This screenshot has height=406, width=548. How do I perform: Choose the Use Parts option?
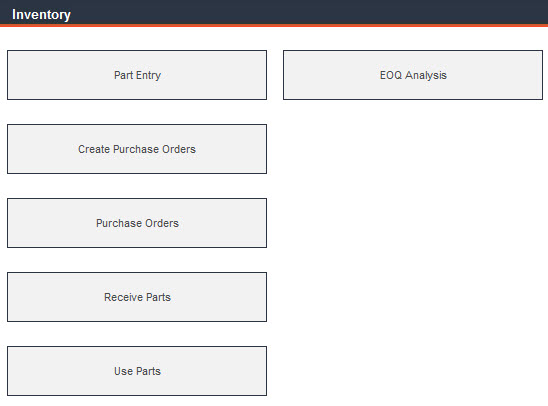pyautogui.click(x=137, y=371)
